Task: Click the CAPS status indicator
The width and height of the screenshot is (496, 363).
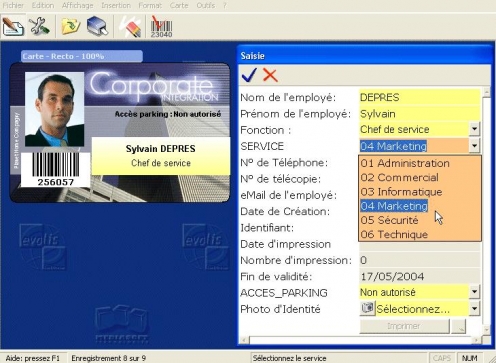Action: tap(442, 358)
